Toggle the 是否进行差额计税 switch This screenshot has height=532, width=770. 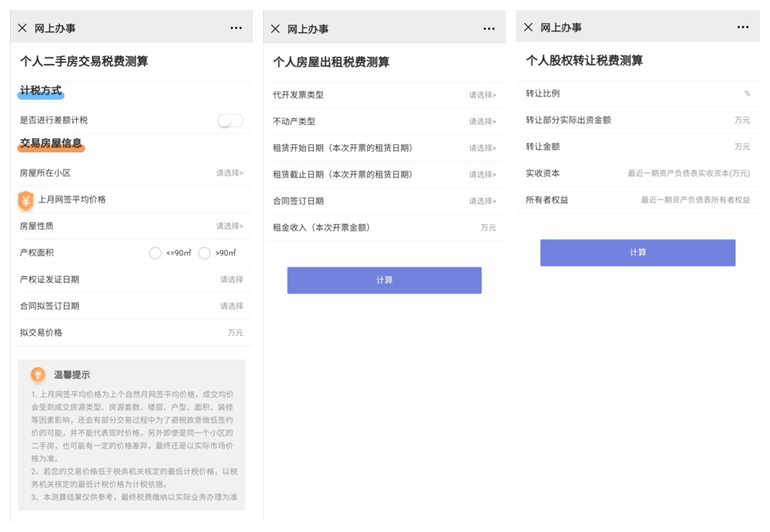tap(230, 120)
